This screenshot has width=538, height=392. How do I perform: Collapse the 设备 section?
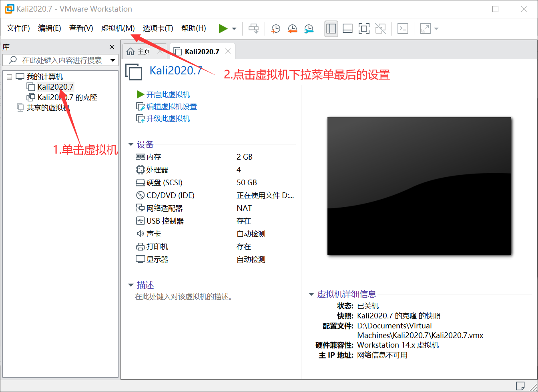[131, 144]
